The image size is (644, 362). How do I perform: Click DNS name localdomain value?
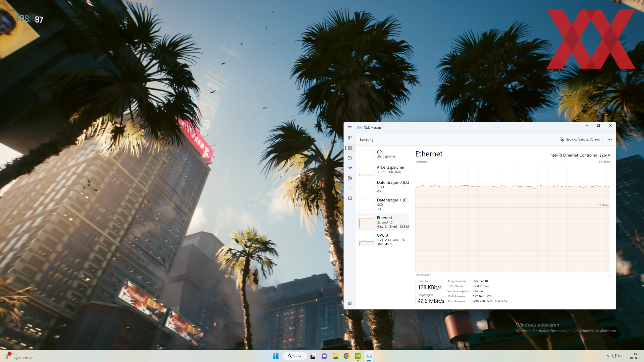click(481, 286)
